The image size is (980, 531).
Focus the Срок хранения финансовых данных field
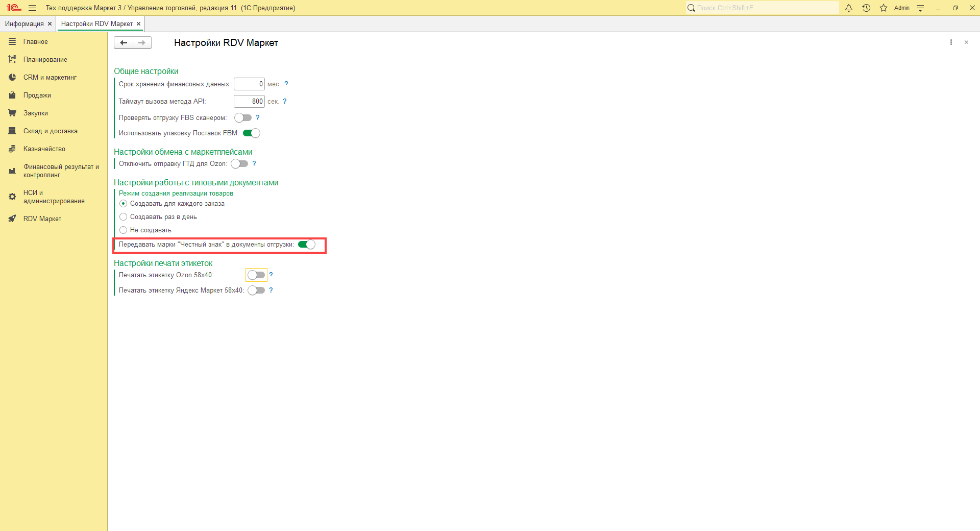tap(249, 84)
